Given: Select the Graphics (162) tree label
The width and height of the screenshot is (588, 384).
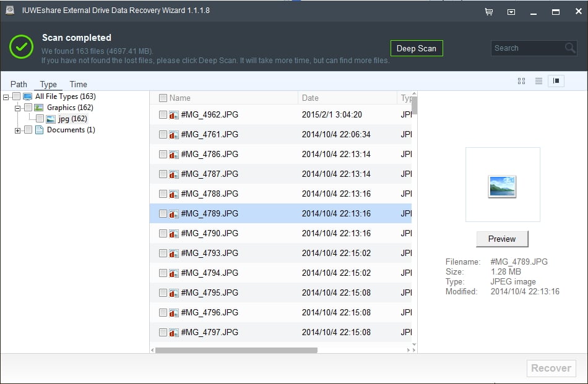Looking at the screenshot, I should click(x=70, y=108).
